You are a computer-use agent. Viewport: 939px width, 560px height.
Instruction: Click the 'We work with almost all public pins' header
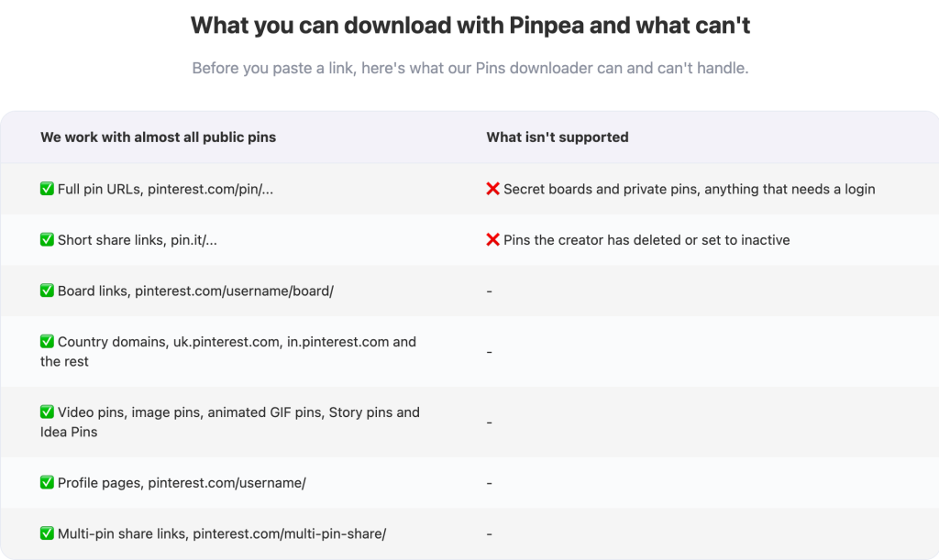(x=158, y=137)
